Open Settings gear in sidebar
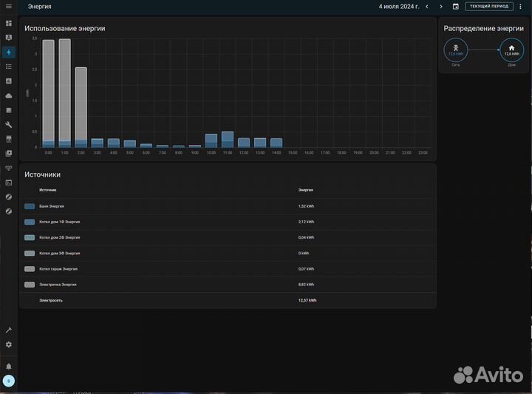532x394 pixels. coord(9,344)
